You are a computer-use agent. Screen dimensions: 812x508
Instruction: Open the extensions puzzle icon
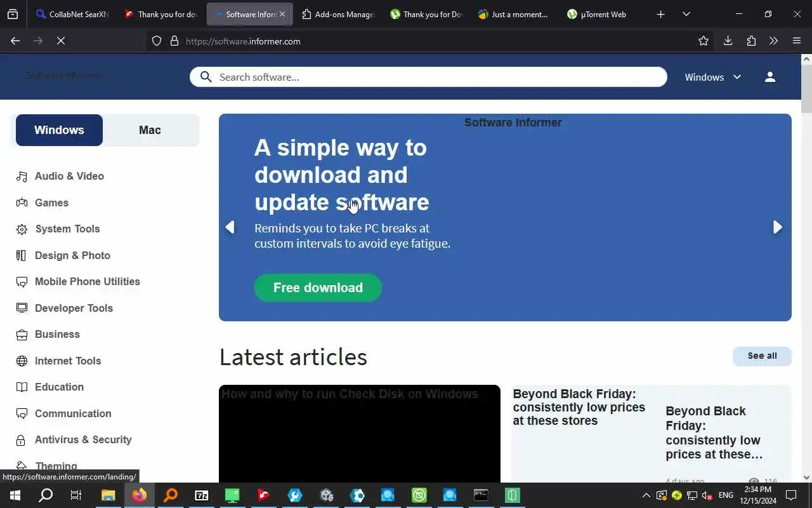751,41
